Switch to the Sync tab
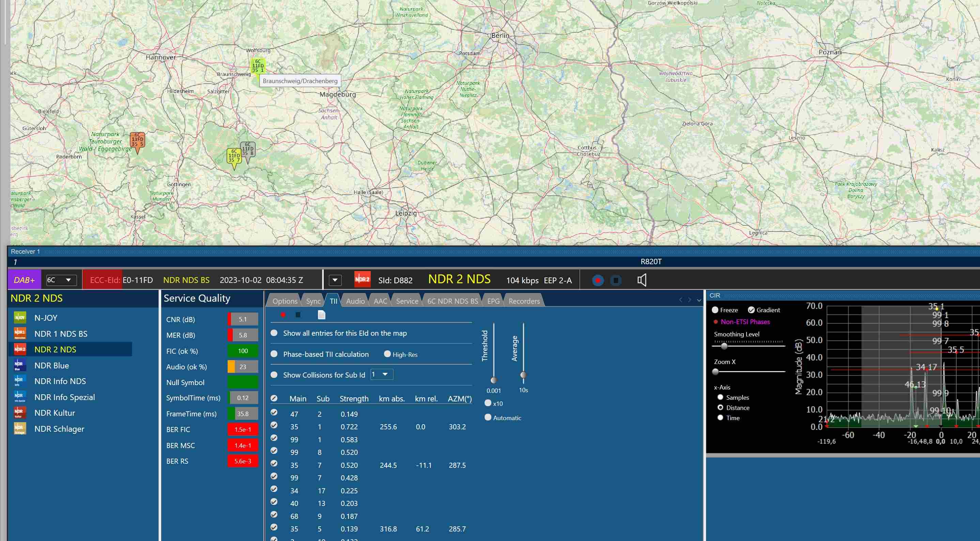This screenshot has height=541, width=980. [313, 301]
